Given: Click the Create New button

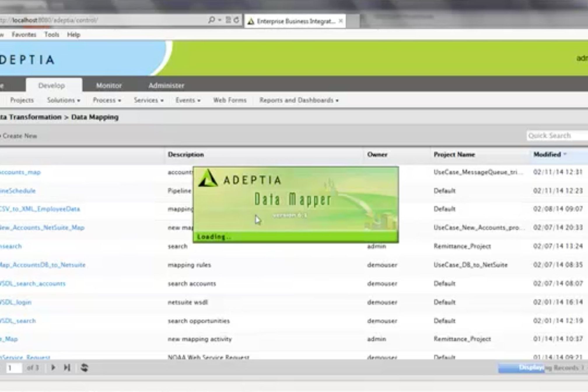Looking at the screenshot, I should tap(20, 136).
